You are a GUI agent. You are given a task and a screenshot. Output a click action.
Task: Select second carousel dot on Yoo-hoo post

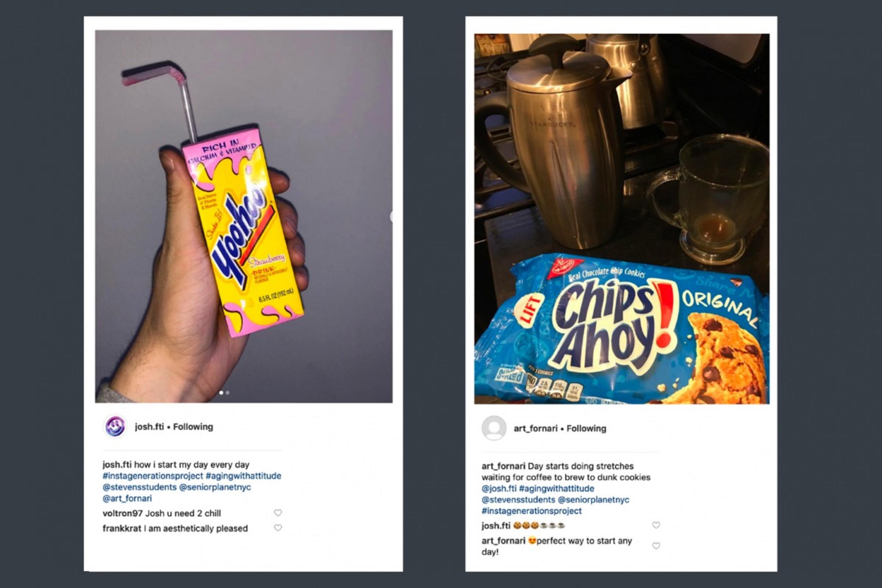[x=227, y=392]
